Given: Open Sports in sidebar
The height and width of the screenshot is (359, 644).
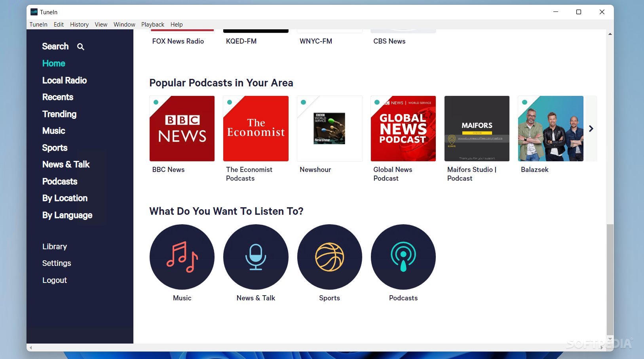Looking at the screenshot, I should [55, 148].
